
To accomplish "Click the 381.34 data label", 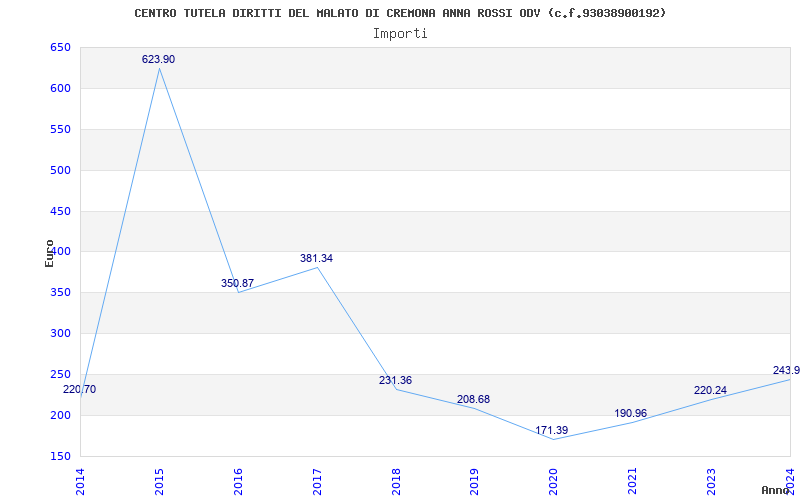I will click(x=316, y=258).
